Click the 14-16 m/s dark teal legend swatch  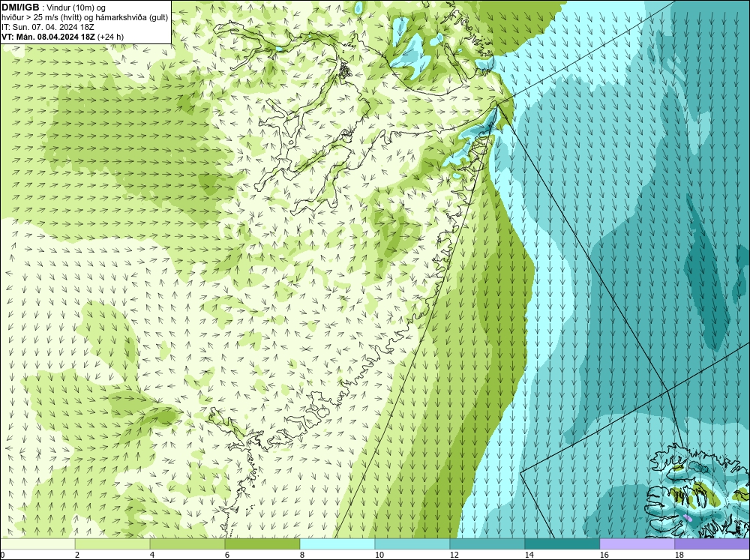[562, 544]
